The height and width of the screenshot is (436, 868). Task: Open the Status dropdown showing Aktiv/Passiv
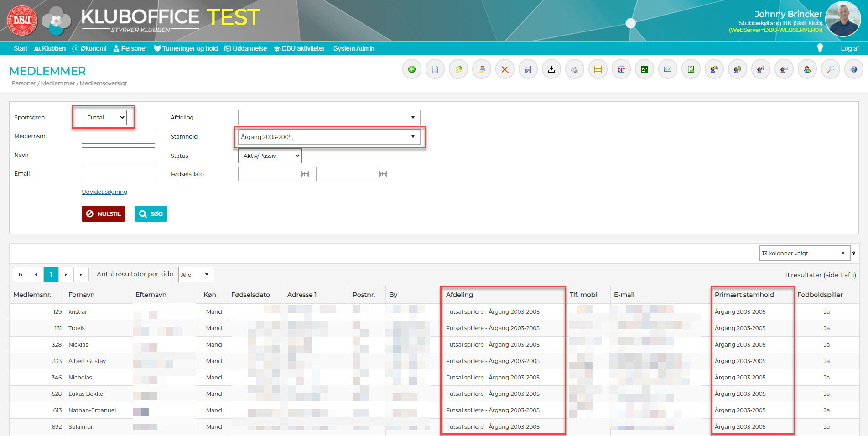[x=270, y=156]
